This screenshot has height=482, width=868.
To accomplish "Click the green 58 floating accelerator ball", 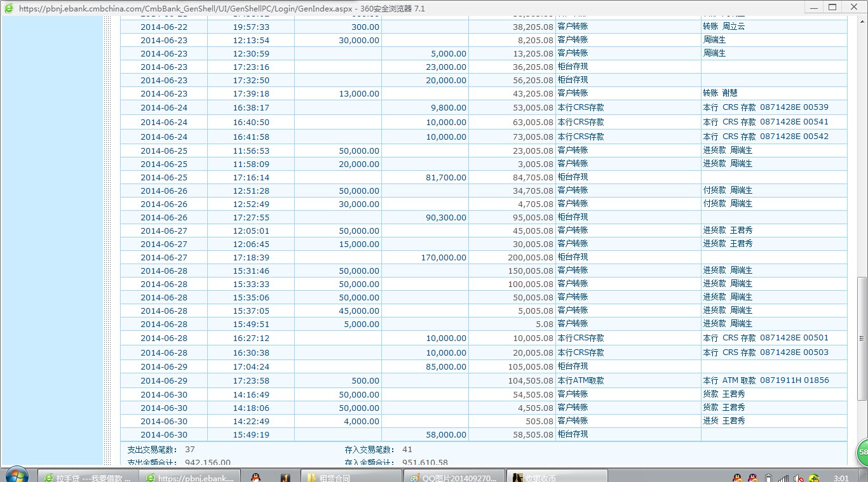I will (x=862, y=452).
